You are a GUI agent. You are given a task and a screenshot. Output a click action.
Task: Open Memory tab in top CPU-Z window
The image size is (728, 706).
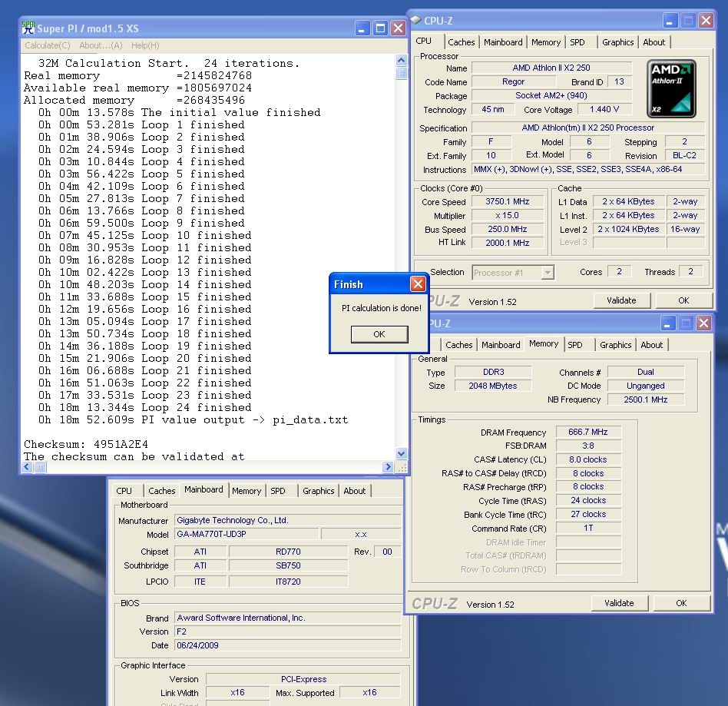545,42
